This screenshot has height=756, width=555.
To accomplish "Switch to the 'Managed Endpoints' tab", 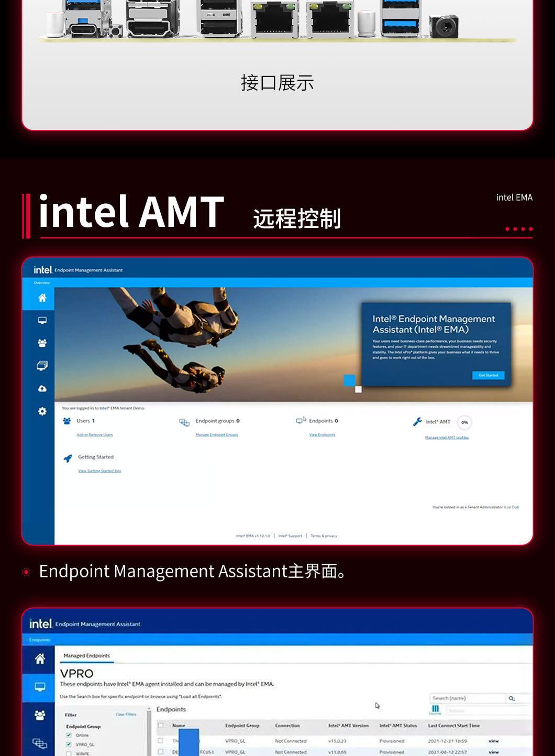I will point(87,656).
